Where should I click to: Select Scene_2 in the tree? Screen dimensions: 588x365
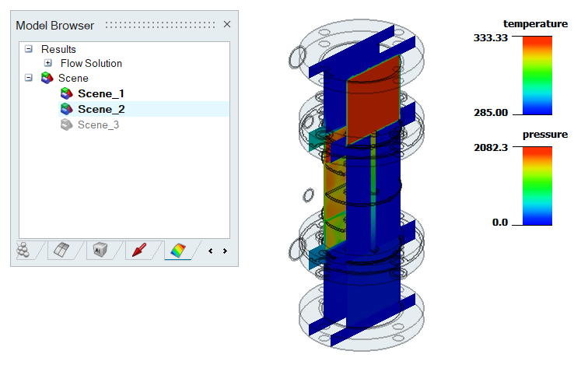[101, 109]
